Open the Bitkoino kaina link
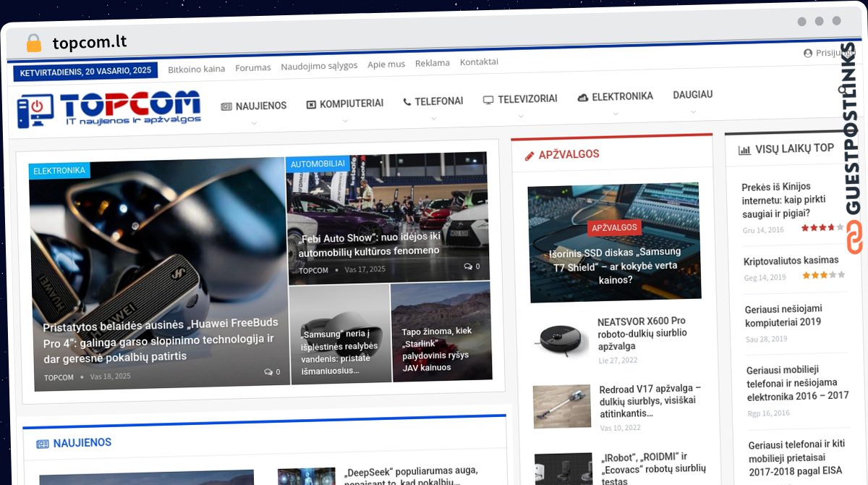 click(197, 69)
